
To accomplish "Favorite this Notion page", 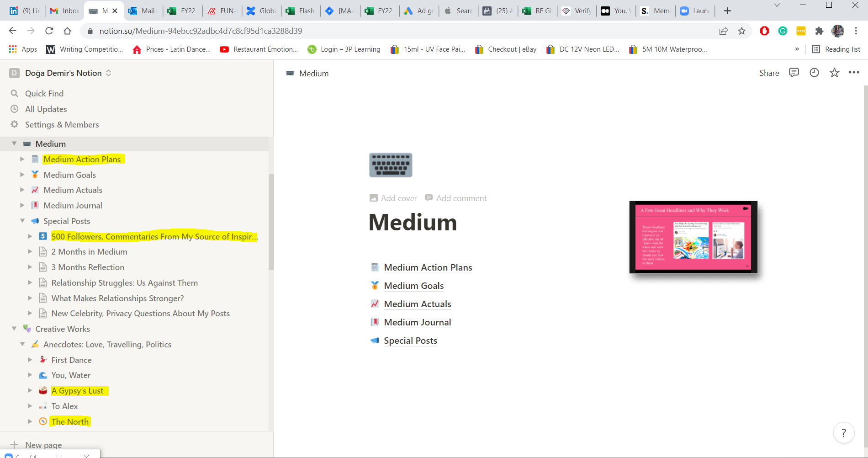I will pos(834,73).
